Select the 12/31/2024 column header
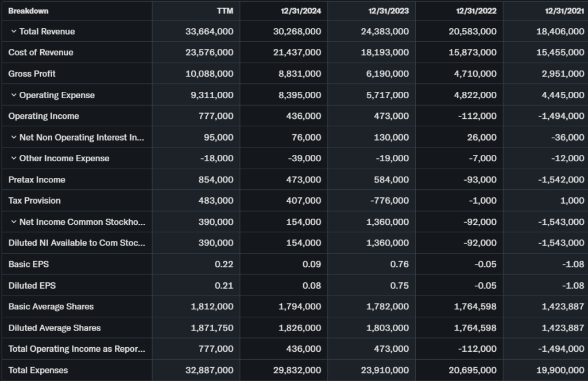The height and width of the screenshot is (381, 588). click(x=301, y=11)
